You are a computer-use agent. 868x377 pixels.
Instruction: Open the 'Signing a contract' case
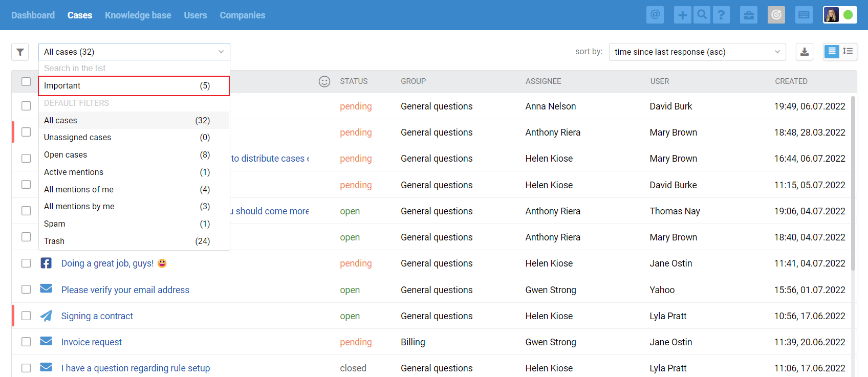[97, 316]
